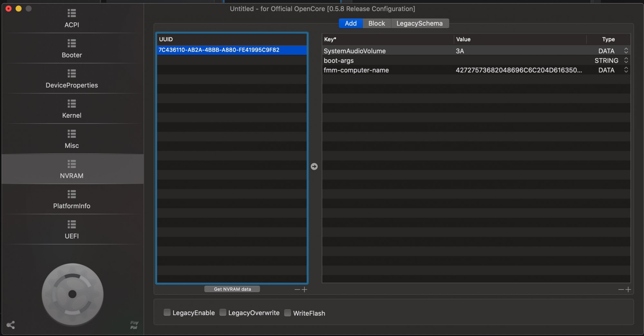Remove the selected UUID with minus button

tap(297, 290)
